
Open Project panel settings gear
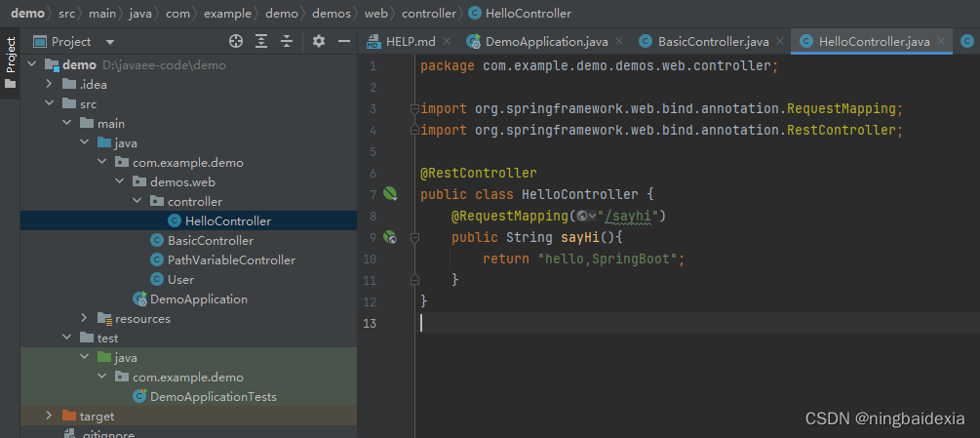click(x=319, y=42)
